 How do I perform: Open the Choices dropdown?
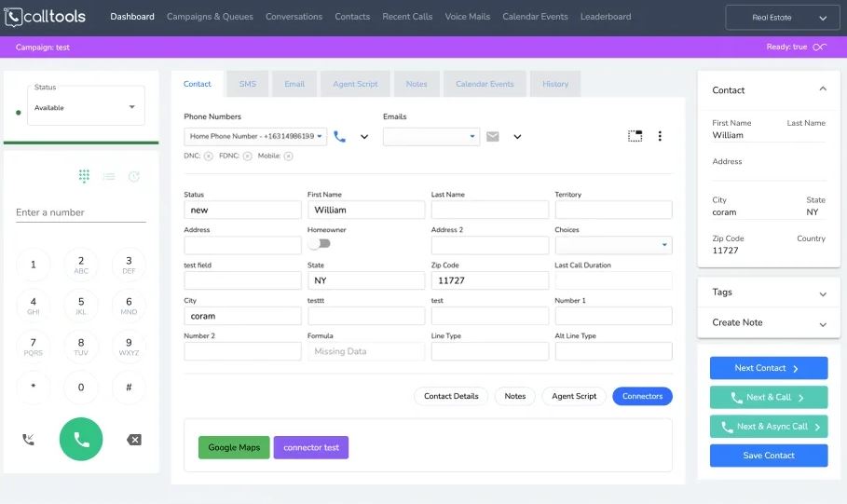pyautogui.click(x=614, y=245)
